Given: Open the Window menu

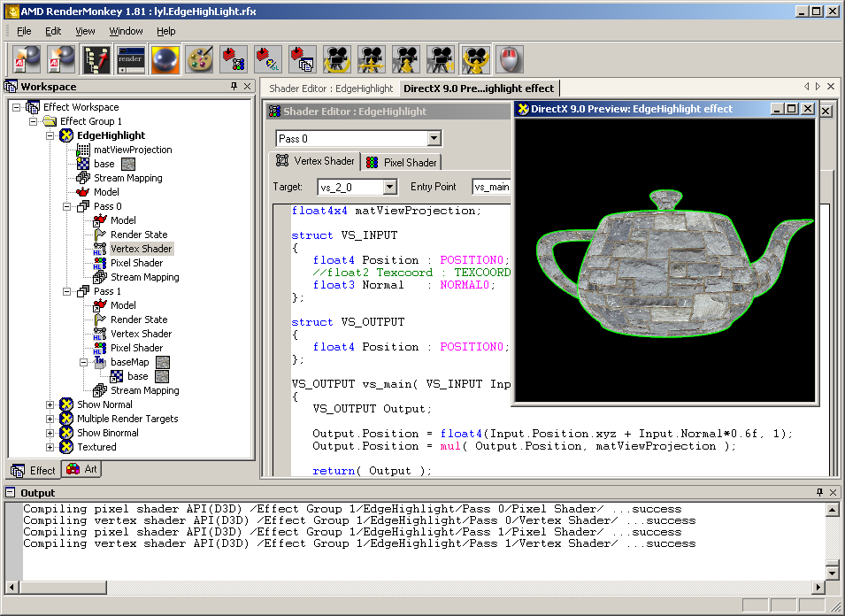Looking at the screenshot, I should click(x=127, y=31).
